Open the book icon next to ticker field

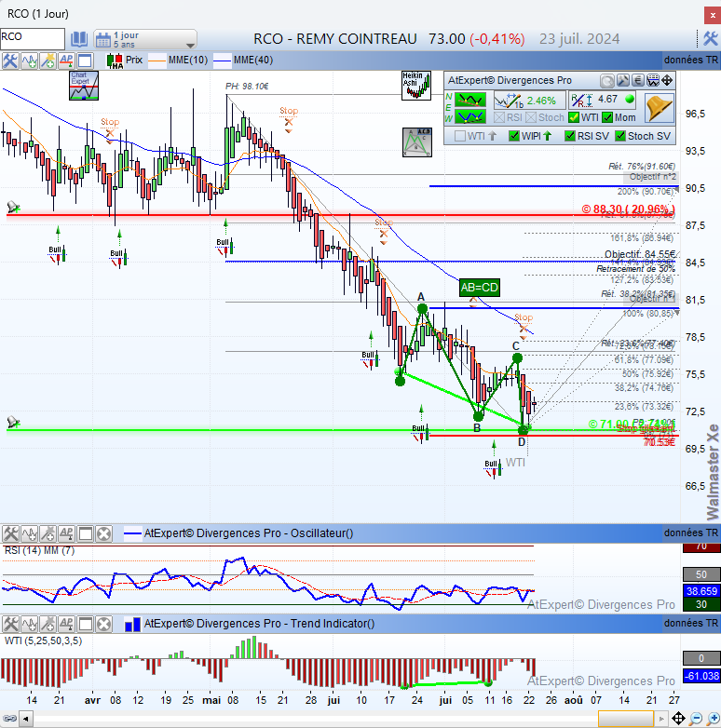[x=79, y=39]
